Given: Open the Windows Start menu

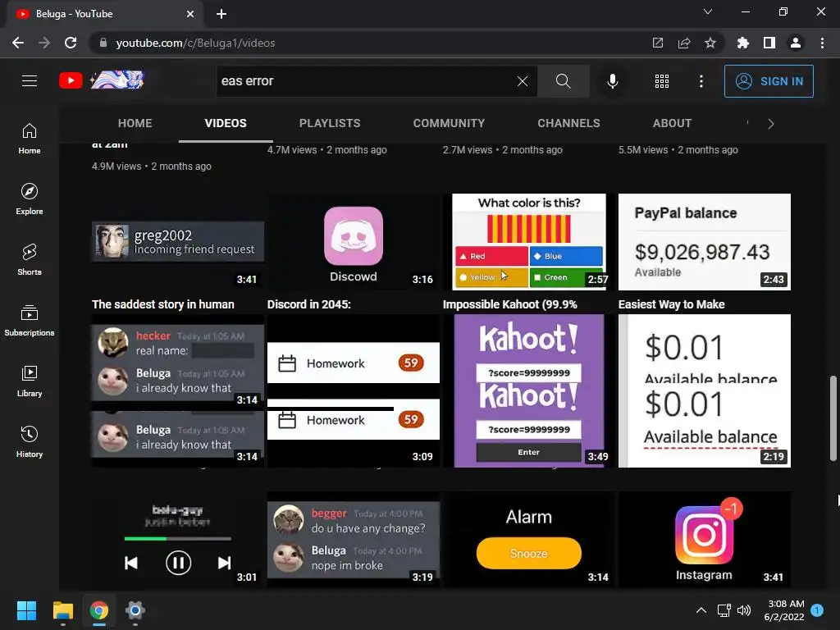Looking at the screenshot, I should tap(26, 610).
